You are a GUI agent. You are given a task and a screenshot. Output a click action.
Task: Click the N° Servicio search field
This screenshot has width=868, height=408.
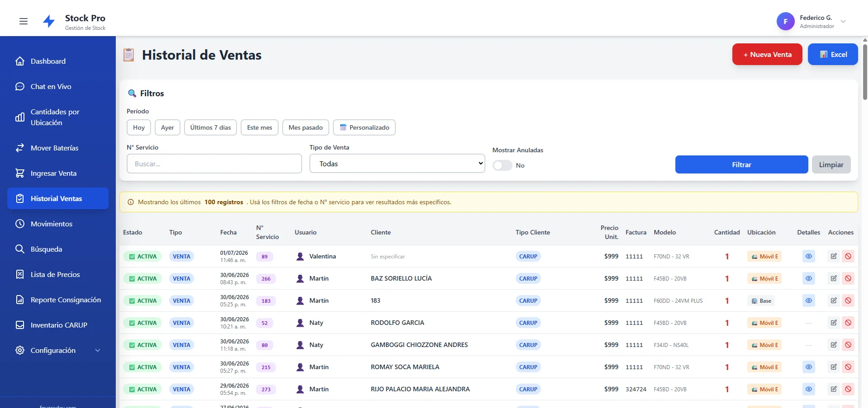[214, 164]
